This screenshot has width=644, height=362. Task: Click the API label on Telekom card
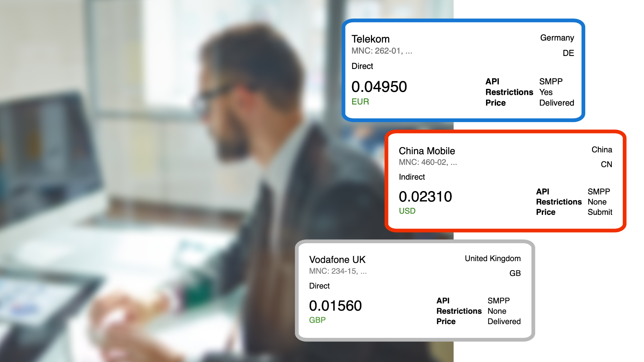[492, 81]
